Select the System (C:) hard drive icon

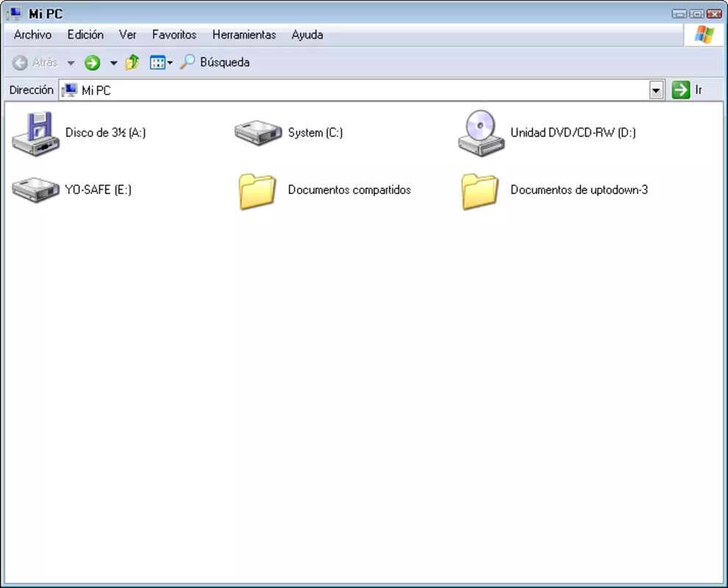coord(258,133)
